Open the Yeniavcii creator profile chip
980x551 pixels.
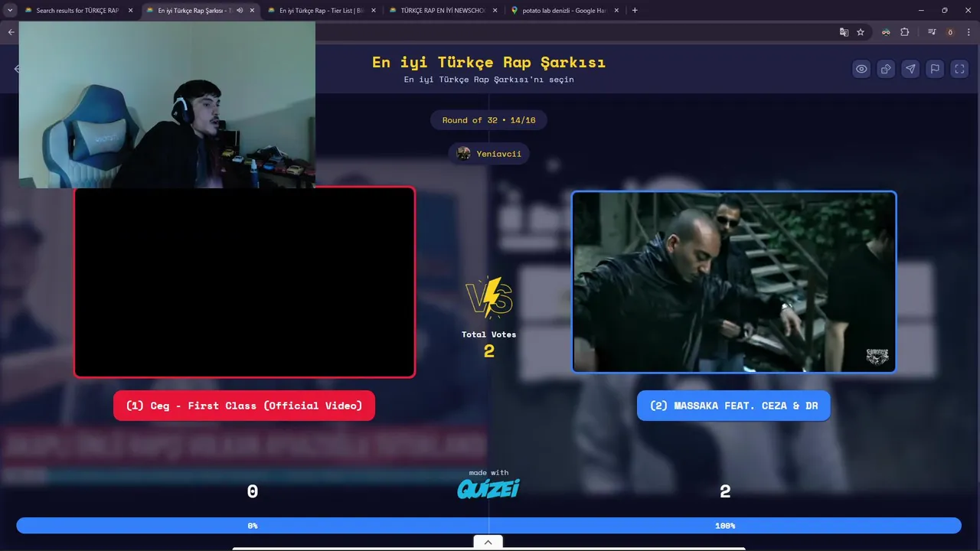click(x=488, y=154)
